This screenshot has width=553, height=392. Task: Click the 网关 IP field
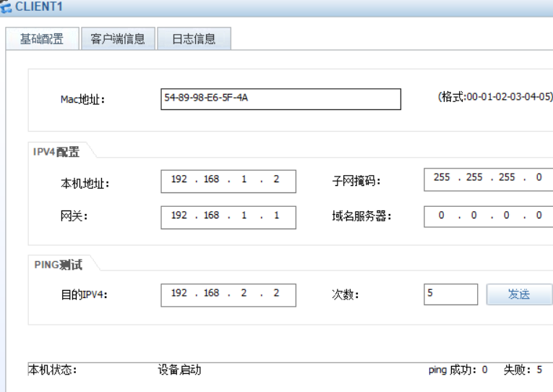click(x=228, y=218)
